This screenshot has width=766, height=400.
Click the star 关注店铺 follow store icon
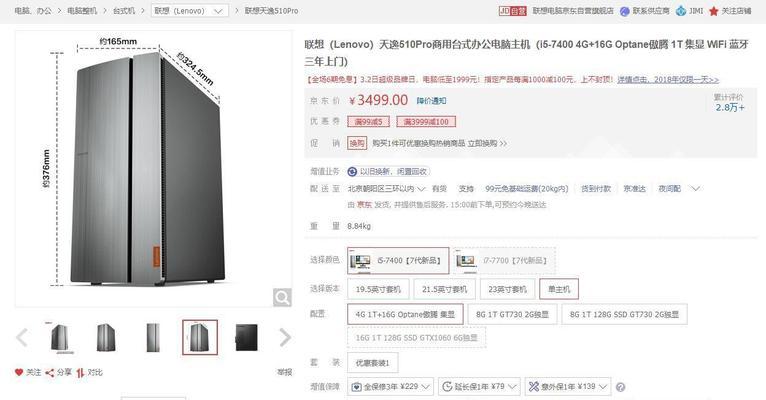point(713,11)
